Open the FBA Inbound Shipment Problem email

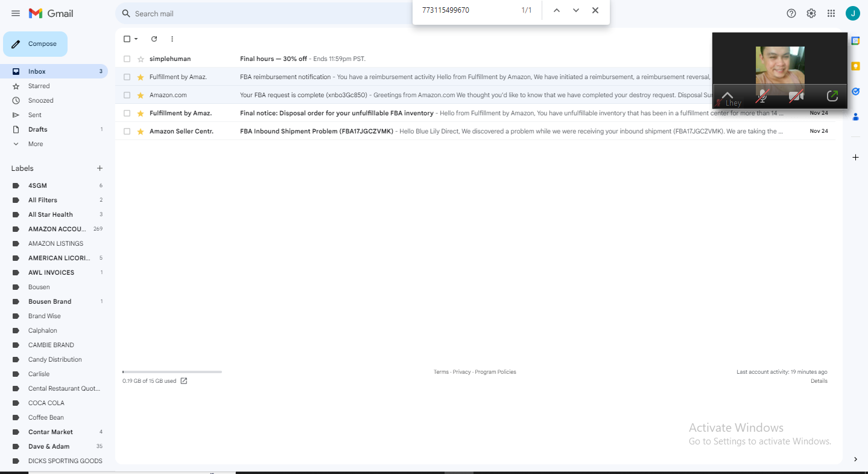tap(475, 131)
